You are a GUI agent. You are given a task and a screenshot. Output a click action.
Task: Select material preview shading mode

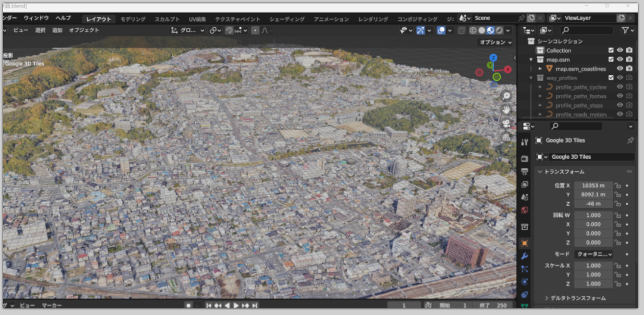491,30
